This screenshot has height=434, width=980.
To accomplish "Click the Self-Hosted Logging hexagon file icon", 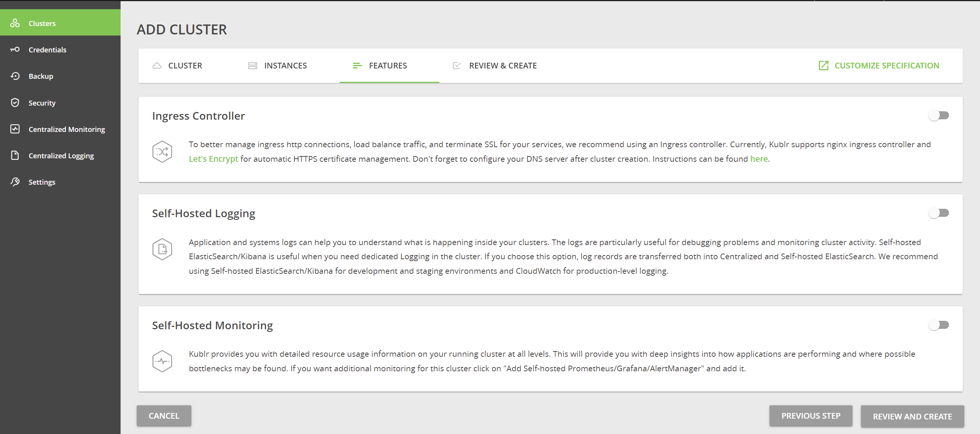I will click(162, 249).
